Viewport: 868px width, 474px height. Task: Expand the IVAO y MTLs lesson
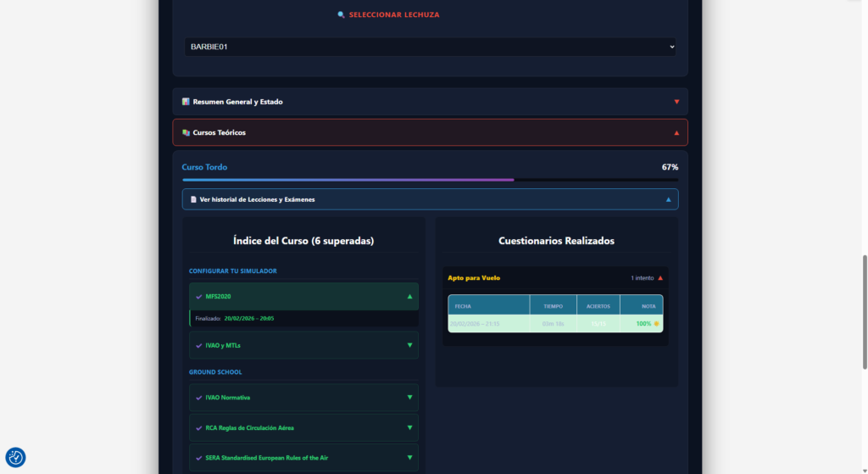409,345
